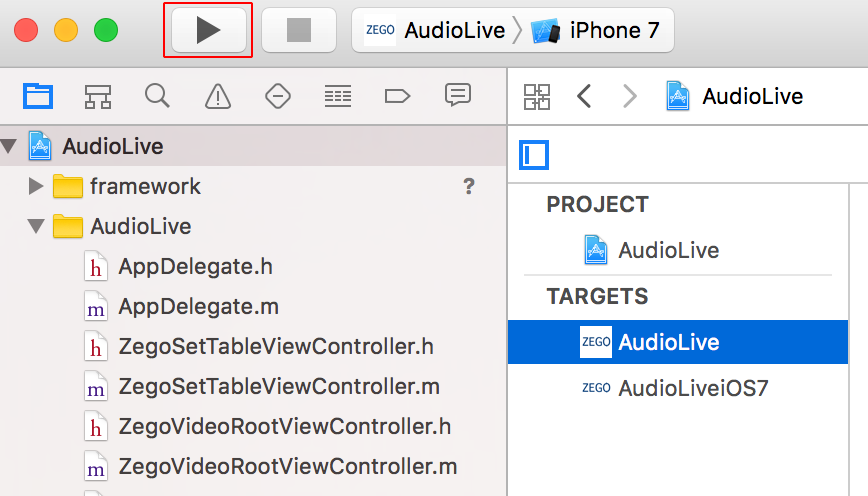Change the iPhone 7 run destination

click(596, 30)
